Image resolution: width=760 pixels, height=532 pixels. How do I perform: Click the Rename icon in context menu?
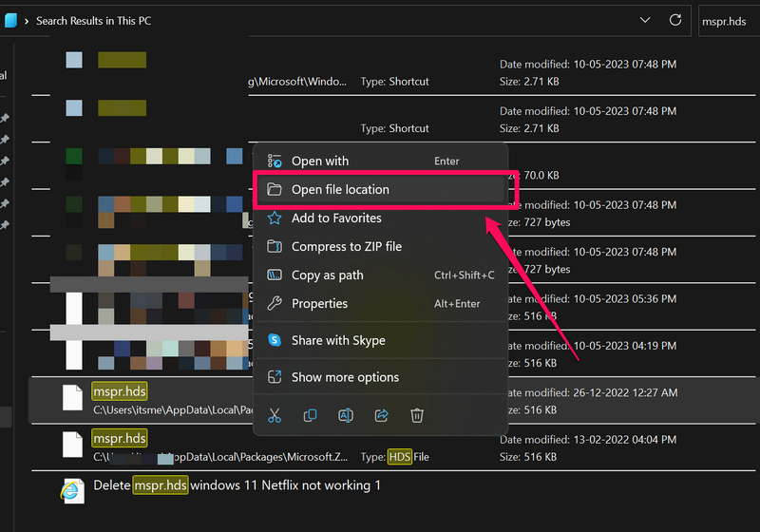[346, 415]
